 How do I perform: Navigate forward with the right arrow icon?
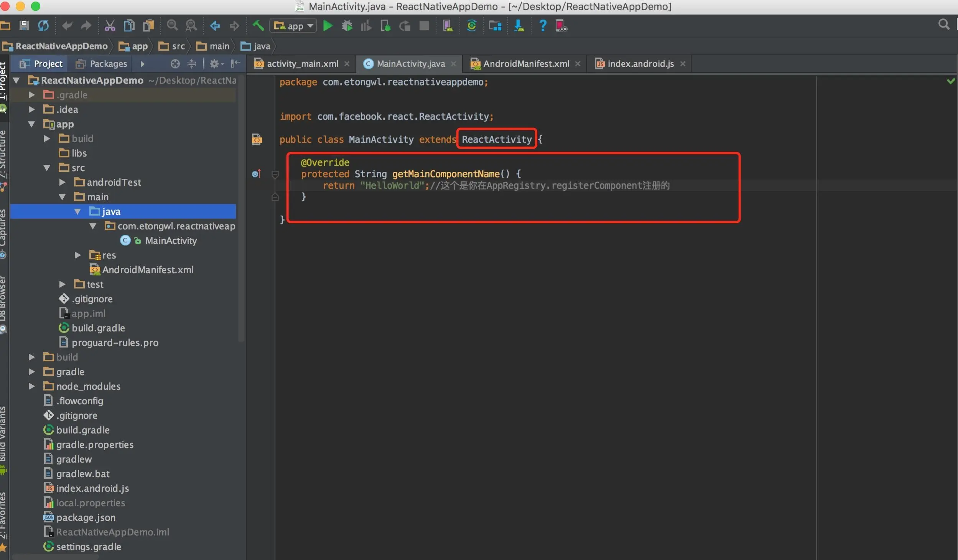(234, 26)
